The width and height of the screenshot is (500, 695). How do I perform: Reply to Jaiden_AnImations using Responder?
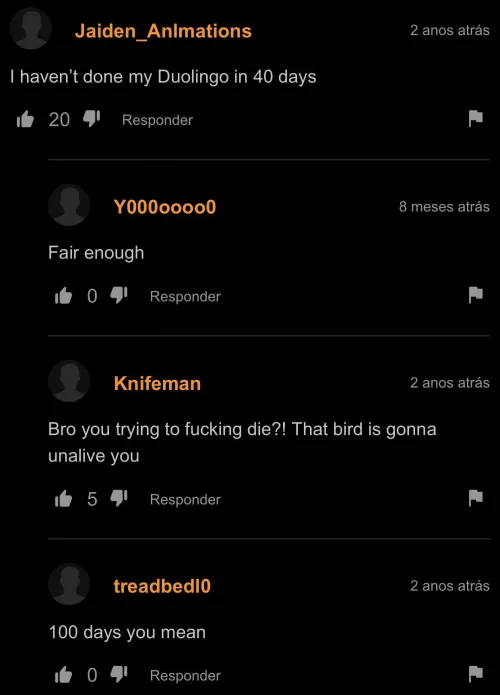point(157,120)
